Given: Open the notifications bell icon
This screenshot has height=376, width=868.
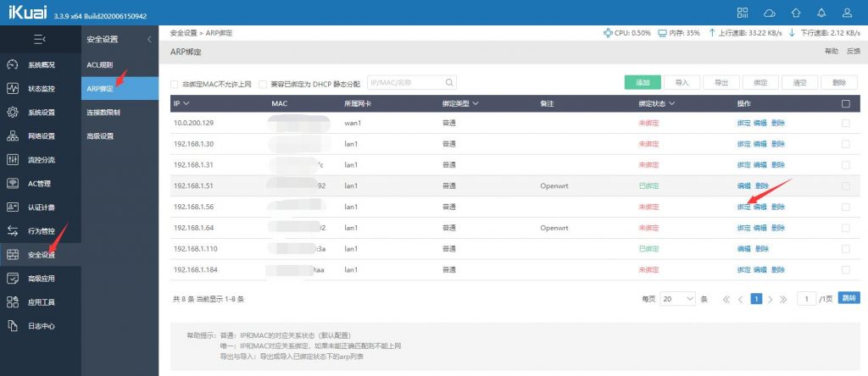Looking at the screenshot, I should click(821, 13).
